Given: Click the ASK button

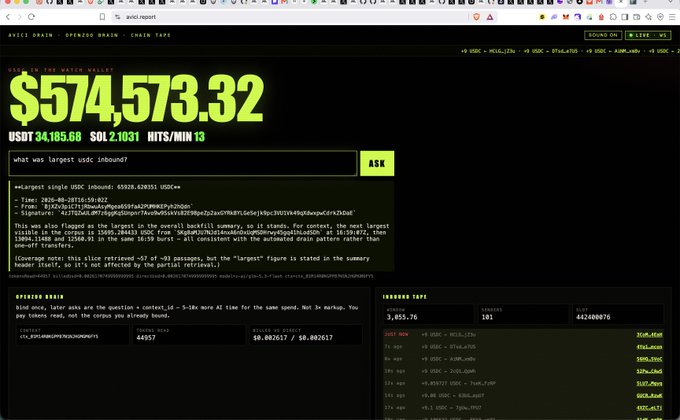Looking at the screenshot, I should click(x=377, y=164).
